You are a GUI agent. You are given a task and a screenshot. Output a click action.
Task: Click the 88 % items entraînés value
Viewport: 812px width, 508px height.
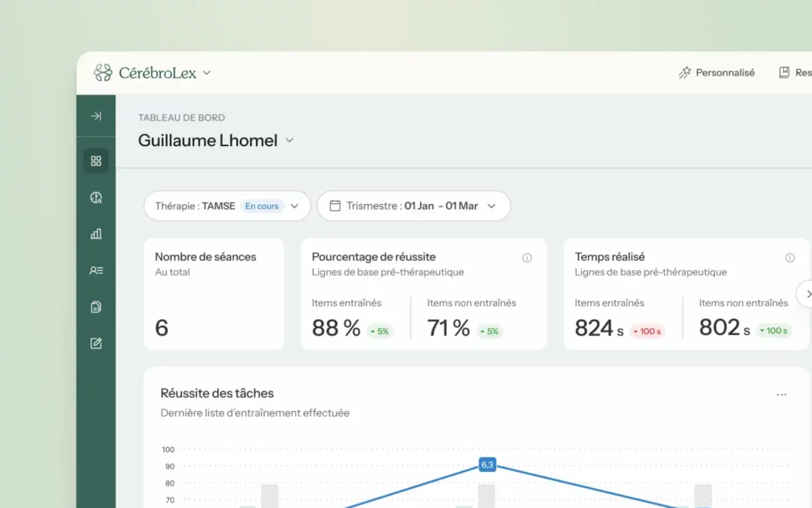(336, 327)
